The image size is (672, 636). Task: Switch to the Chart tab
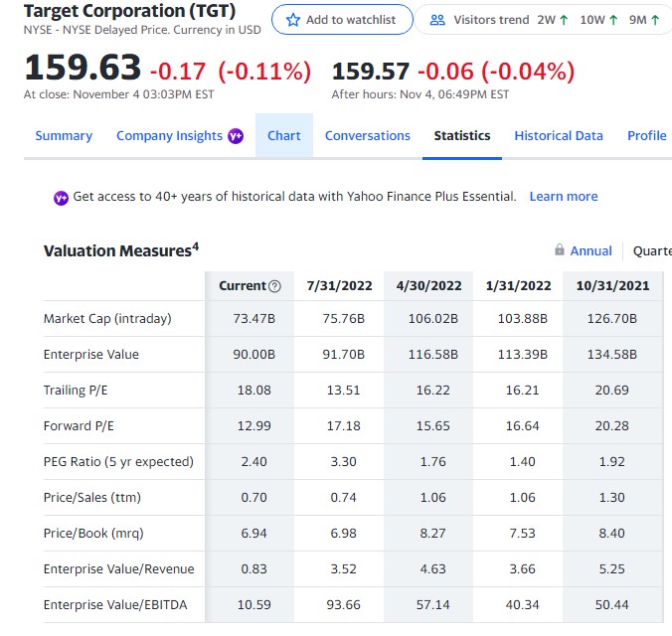283,136
